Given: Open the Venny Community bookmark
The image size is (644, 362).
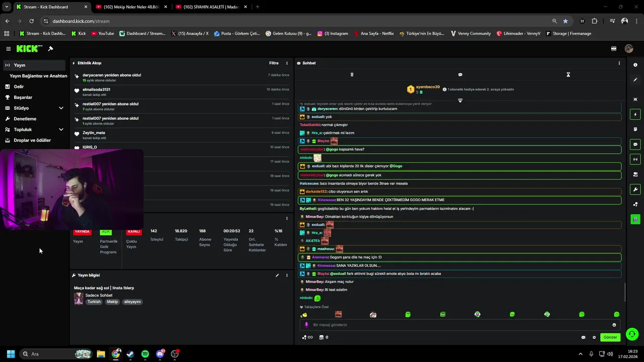Looking at the screenshot, I should pos(470,34).
